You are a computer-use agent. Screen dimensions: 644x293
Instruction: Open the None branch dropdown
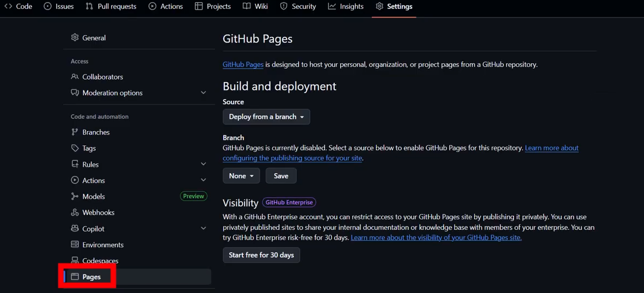tap(242, 176)
